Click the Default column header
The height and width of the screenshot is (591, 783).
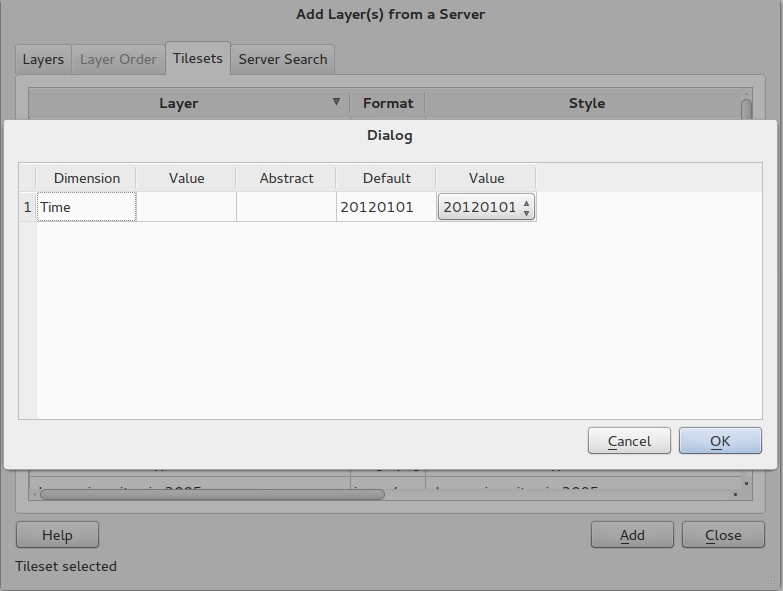(x=386, y=178)
